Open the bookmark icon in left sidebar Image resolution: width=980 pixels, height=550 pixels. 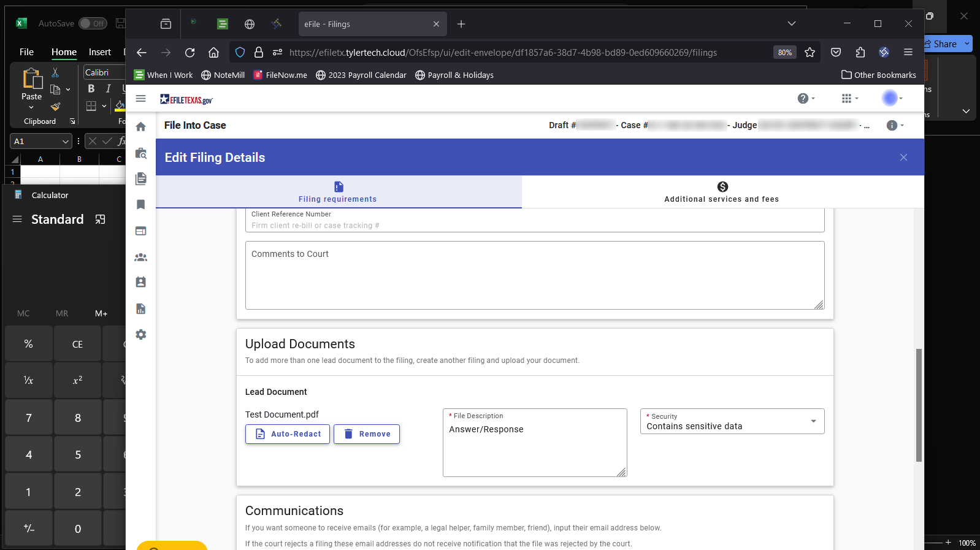(140, 204)
